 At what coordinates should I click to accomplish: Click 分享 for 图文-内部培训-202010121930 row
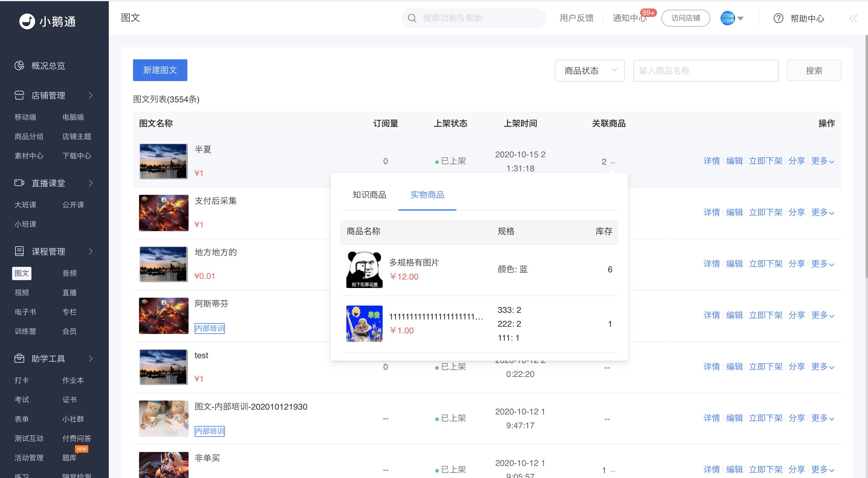tap(797, 418)
